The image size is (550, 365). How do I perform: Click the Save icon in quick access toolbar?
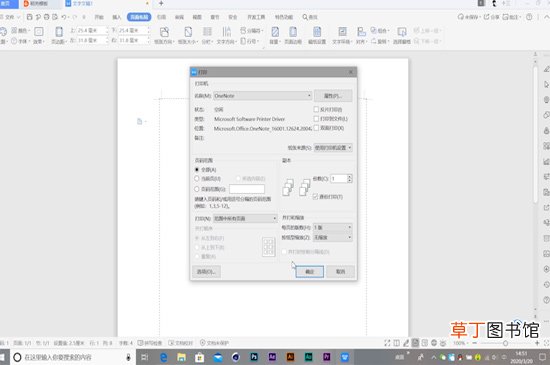30,17
